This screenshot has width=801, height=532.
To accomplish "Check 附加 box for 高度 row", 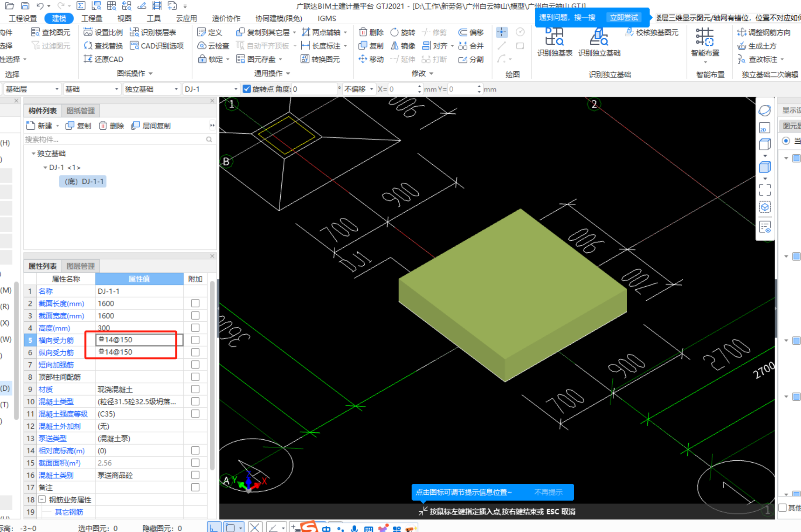I will coord(195,328).
